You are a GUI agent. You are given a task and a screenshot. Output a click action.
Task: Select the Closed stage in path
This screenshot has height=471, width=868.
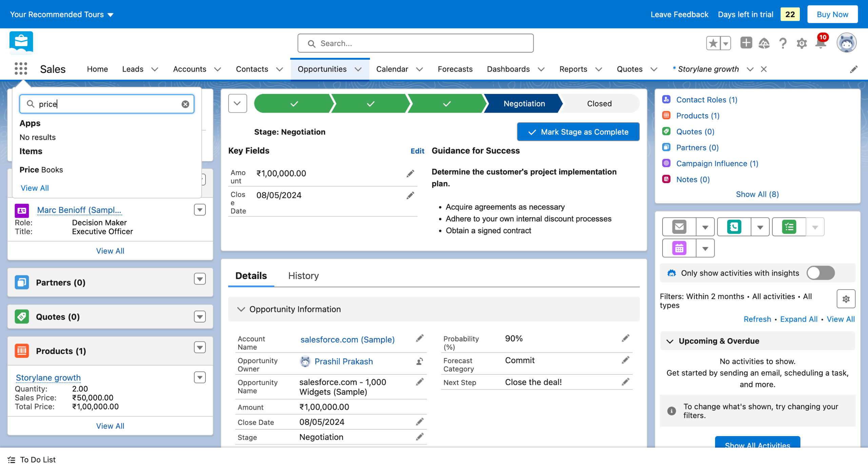click(599, 103)
